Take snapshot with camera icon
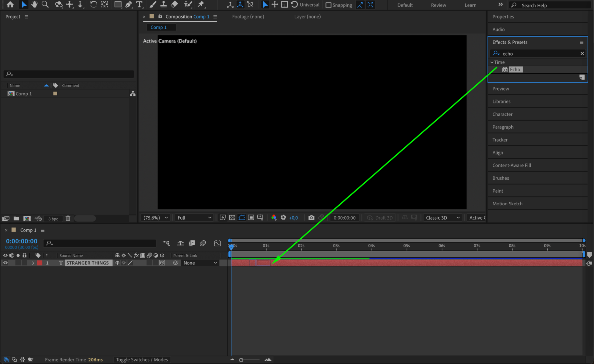Screen dimensions: 594x364 (311, 218)
